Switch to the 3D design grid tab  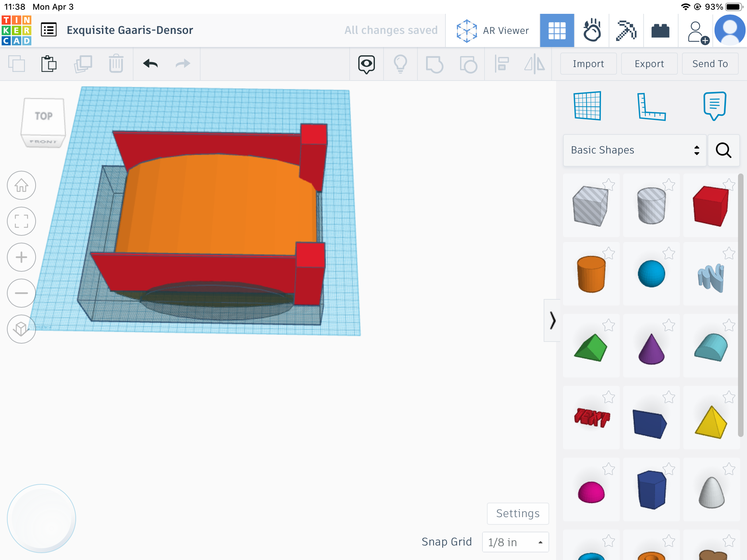coord(557,30)
